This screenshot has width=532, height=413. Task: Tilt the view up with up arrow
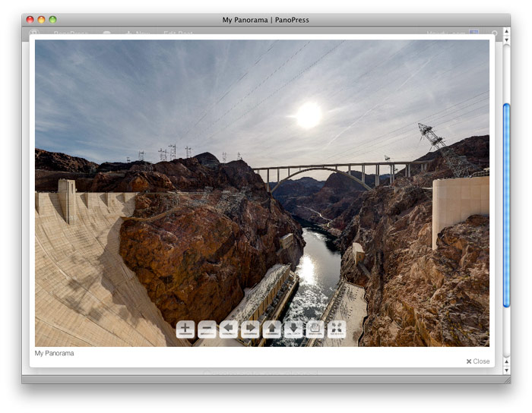click(272, 329)
